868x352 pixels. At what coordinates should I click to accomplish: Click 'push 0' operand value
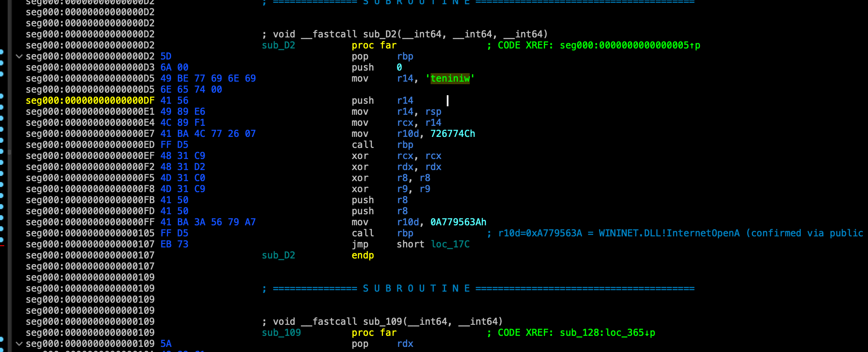[399, 67]
